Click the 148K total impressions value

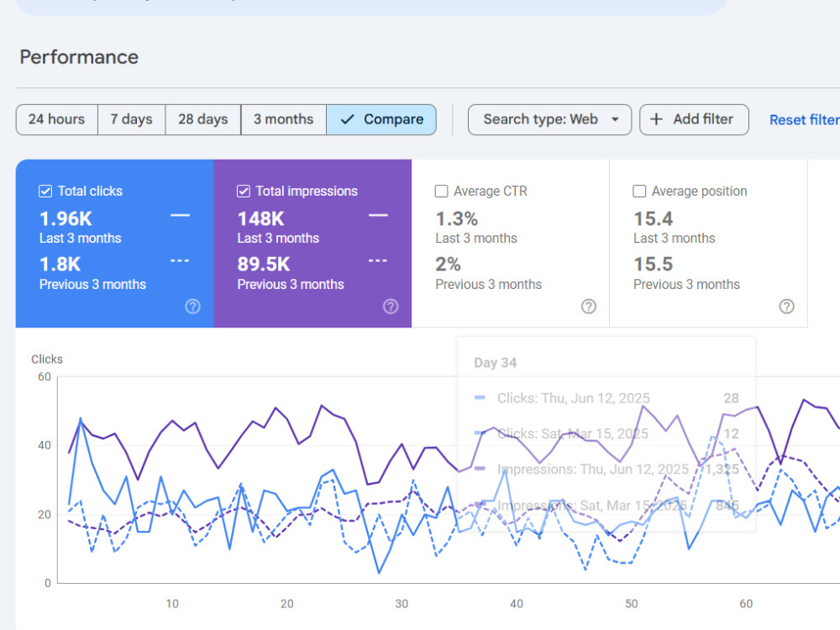point(261,218)
